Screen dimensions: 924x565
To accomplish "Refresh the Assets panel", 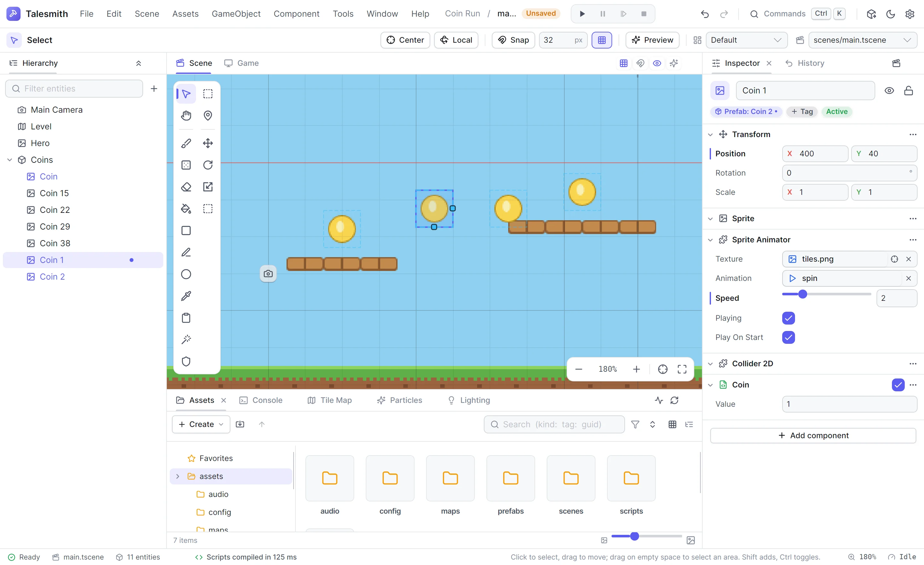I will tap(674, 400).
